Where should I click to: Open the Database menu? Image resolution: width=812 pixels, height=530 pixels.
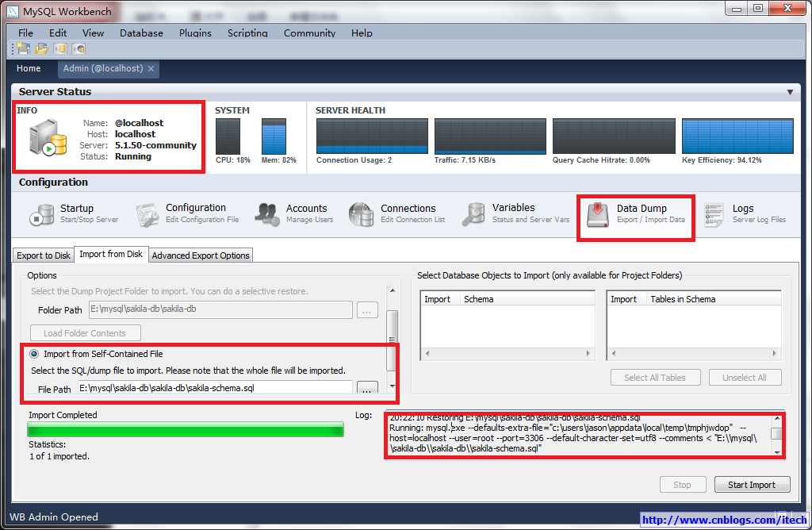[141, 33]
